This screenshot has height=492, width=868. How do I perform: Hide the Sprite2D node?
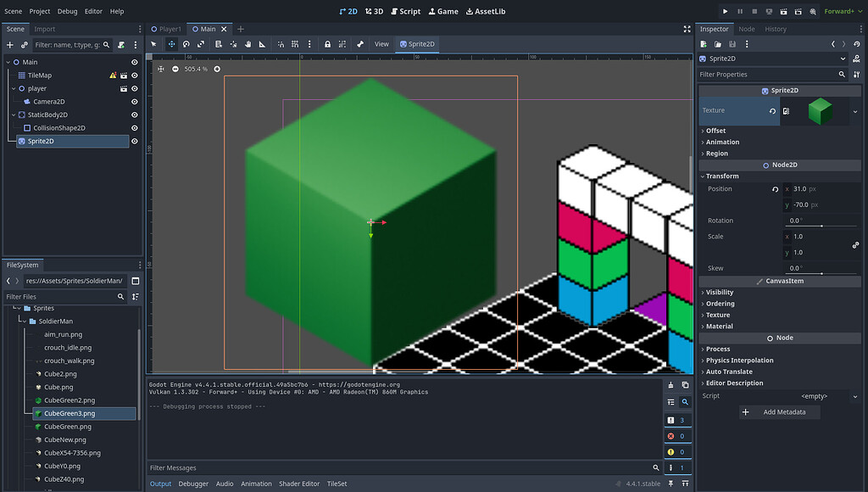click(134, 141)
